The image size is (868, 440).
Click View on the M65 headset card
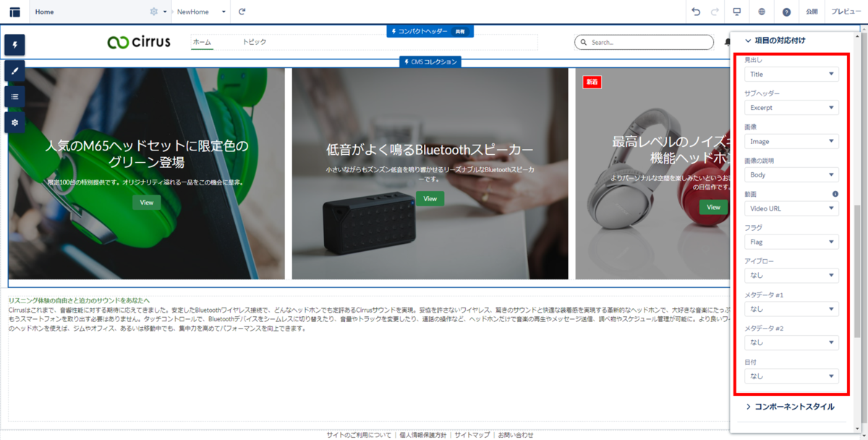click(x=147, y=203)
